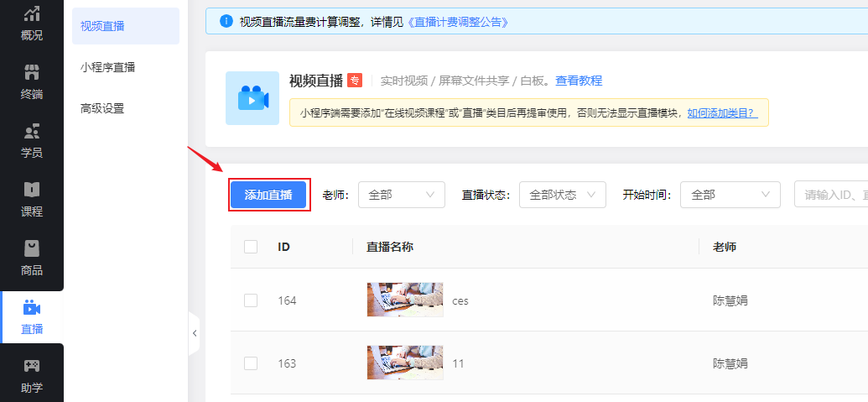Go to the 学员 students section
Screen dimensions: 868x402
coord(32,141)
